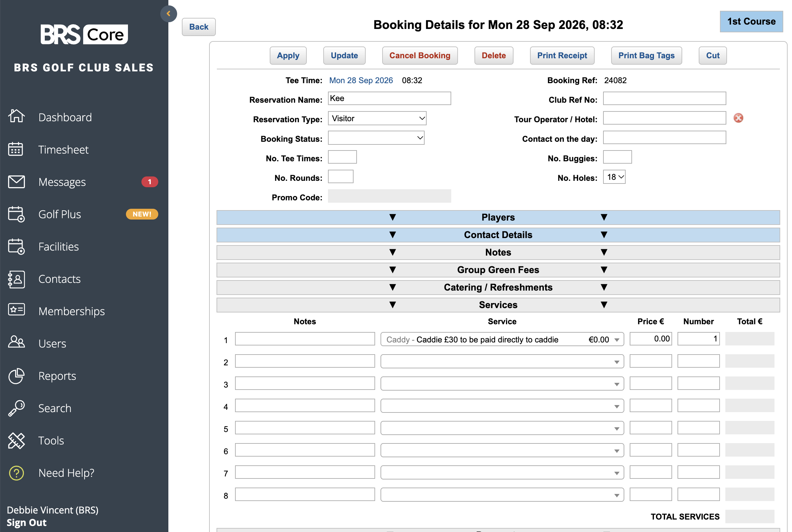Click the Cut button
The width and height of the screenshot is (792, 532).
coord(712,55)
